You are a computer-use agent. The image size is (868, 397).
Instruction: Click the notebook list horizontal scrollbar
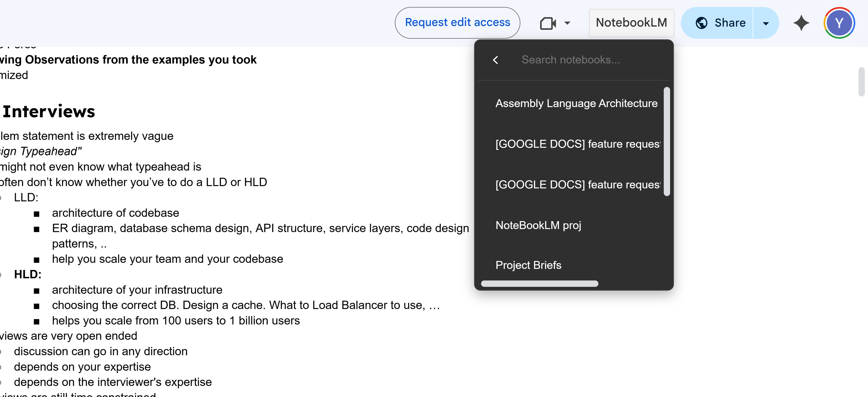click(540, 283)
